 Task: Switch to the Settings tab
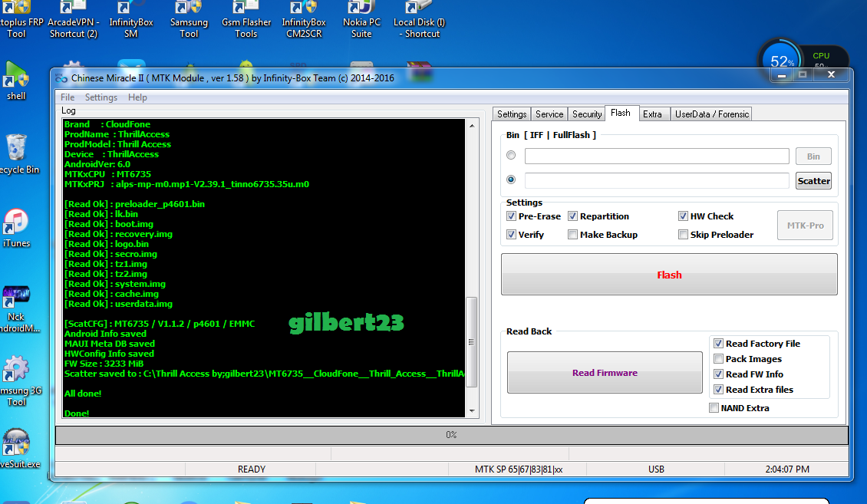pos(512,114)
